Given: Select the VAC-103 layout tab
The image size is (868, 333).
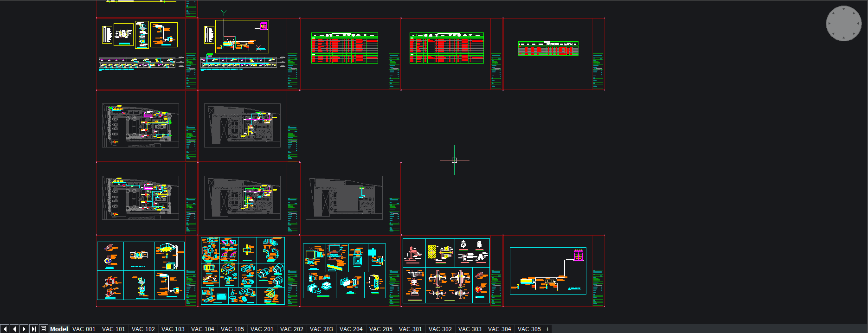Looking at the screenshot, I should coord(173,329).
